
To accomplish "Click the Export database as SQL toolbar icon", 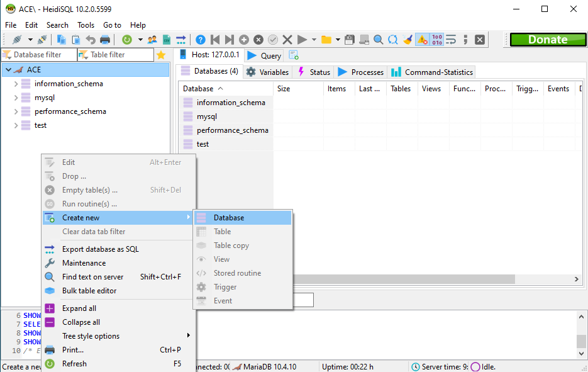I will pyautogui.click(x=181, y=40).
